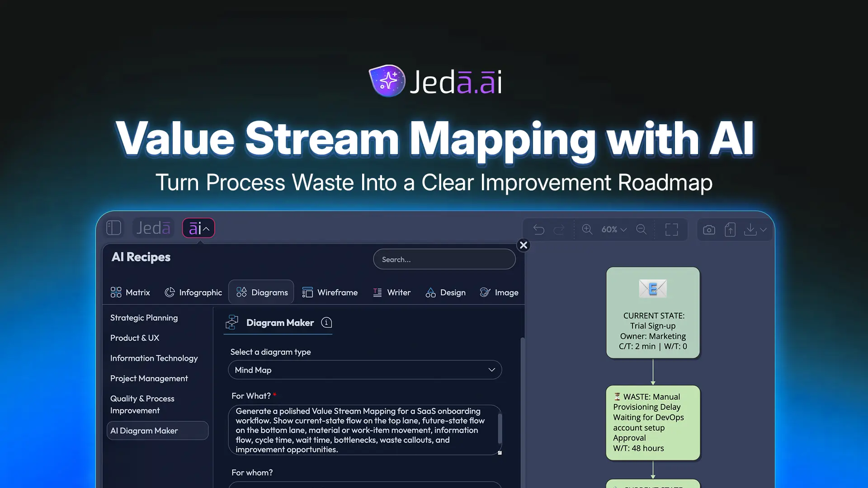Open the Image tab
This screenshot has width=868, height=488.
pos(499,292)
